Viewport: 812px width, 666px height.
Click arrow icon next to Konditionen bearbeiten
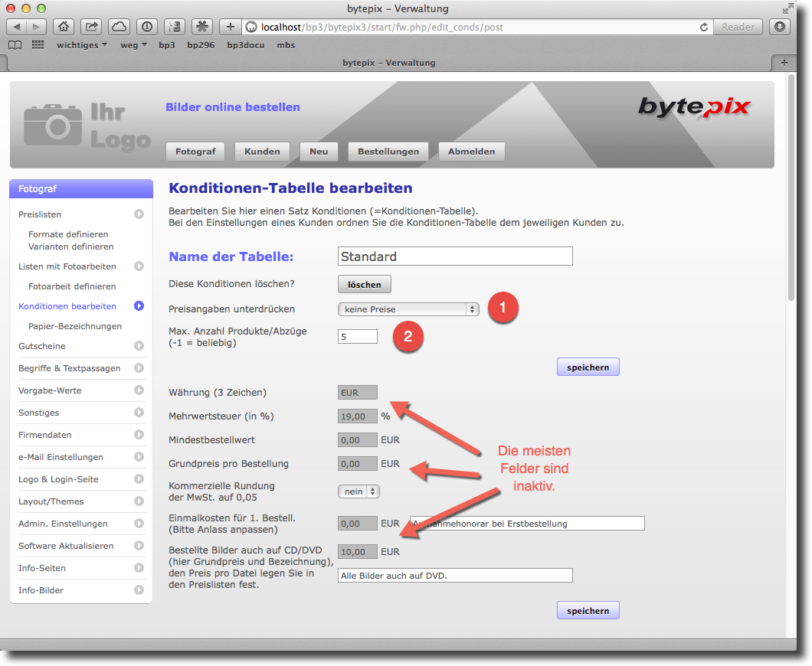pyautogui.click(x=139, y=306)
